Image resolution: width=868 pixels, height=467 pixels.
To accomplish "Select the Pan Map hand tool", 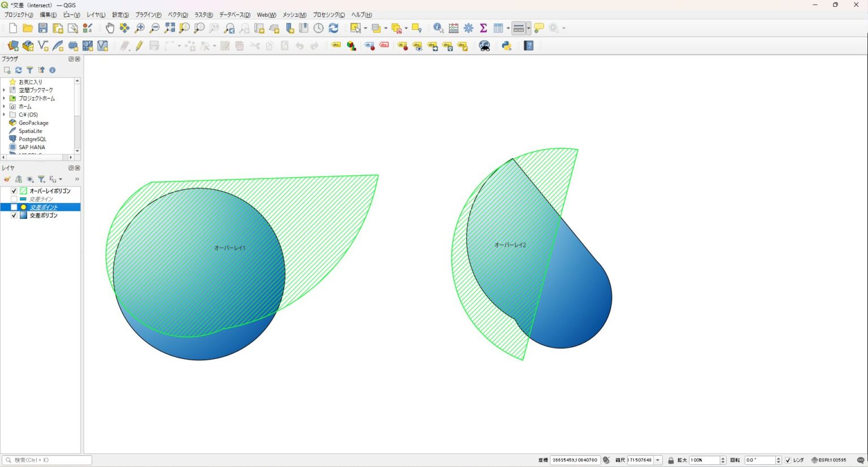I will (110, 28).
